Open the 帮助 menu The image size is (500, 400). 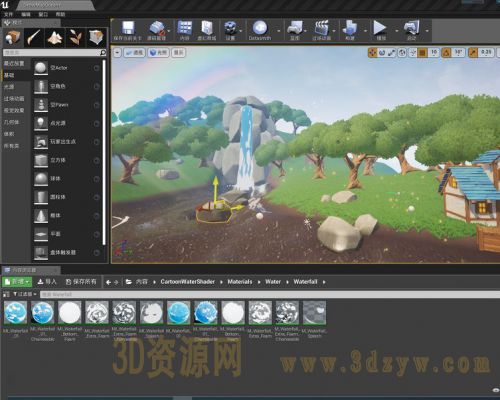(60, 14)
